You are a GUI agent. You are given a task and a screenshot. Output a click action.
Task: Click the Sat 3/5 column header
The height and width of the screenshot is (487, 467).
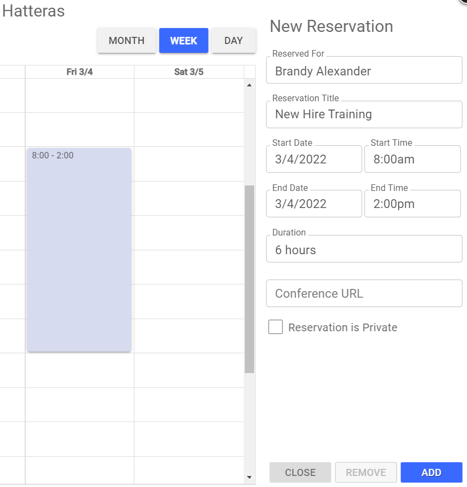point(189,72)
